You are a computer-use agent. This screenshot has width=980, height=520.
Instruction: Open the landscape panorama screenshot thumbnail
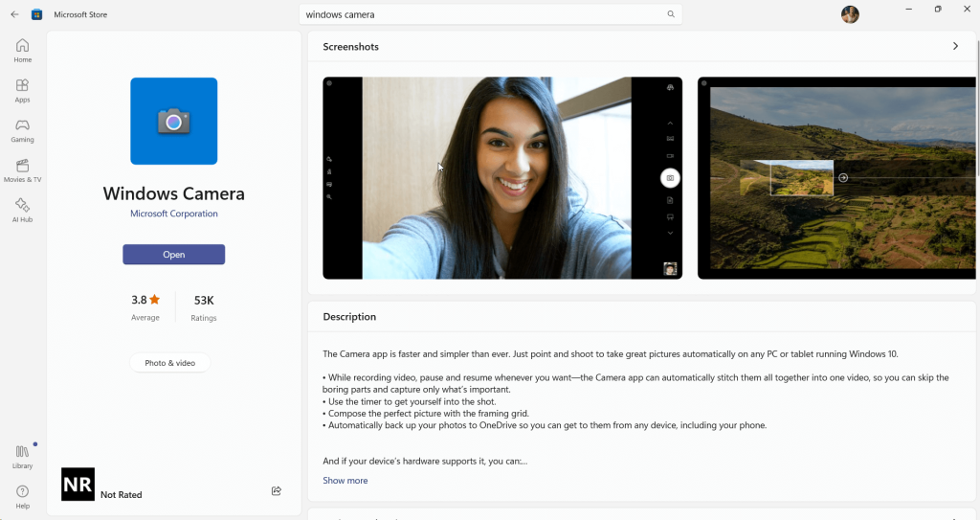837,178
